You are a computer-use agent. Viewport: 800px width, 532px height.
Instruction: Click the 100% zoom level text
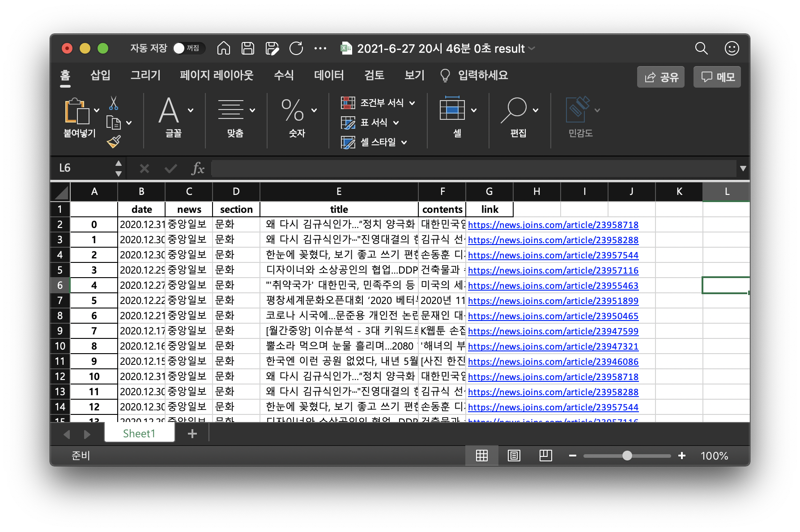[x=714, y=456]
